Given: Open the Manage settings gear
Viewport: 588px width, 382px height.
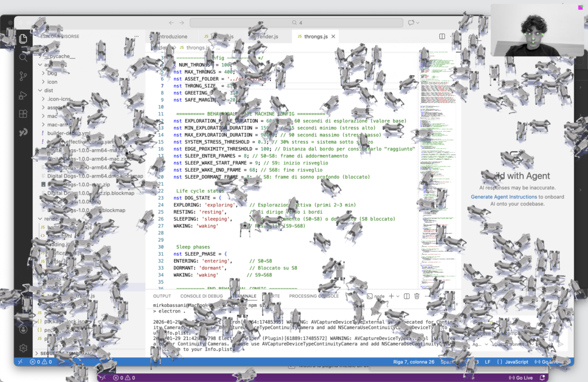Looking at the screenshot, I should click(x=23, y=348).
